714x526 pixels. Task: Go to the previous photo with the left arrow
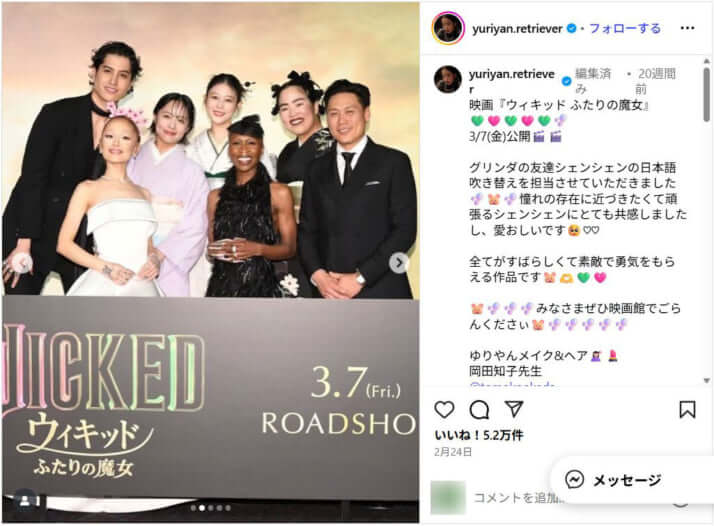coord(22,263)
